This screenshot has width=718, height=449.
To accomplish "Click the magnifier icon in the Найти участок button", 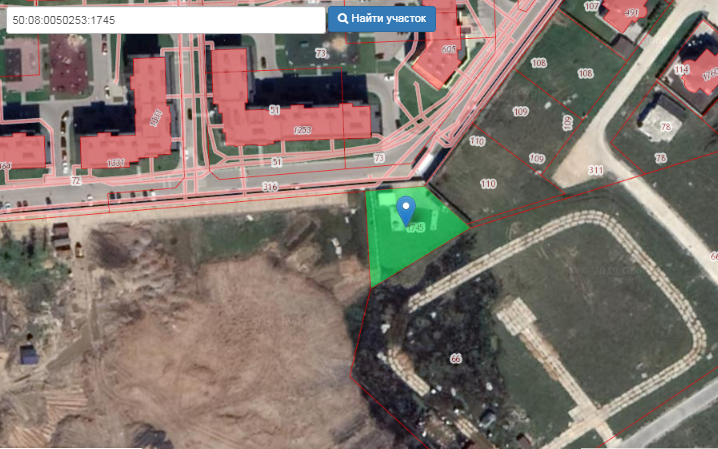I will tap(343, 19).
